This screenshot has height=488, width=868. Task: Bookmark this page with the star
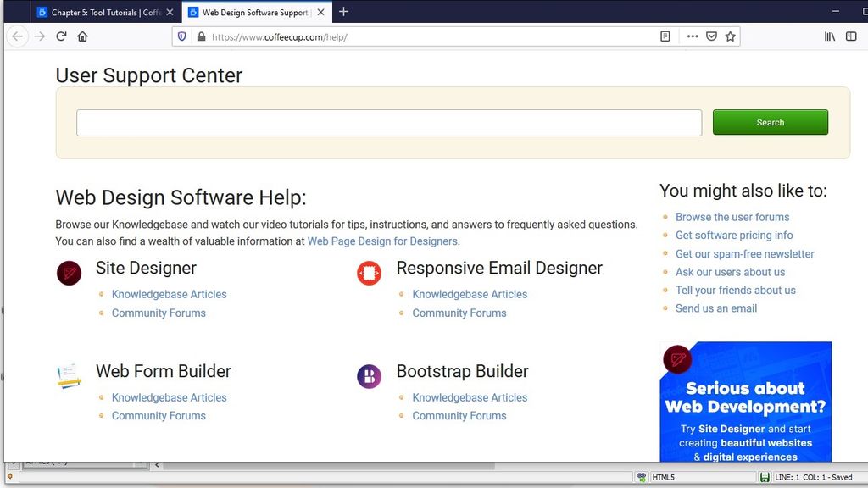pyautogui.click(x=731, y=36)
